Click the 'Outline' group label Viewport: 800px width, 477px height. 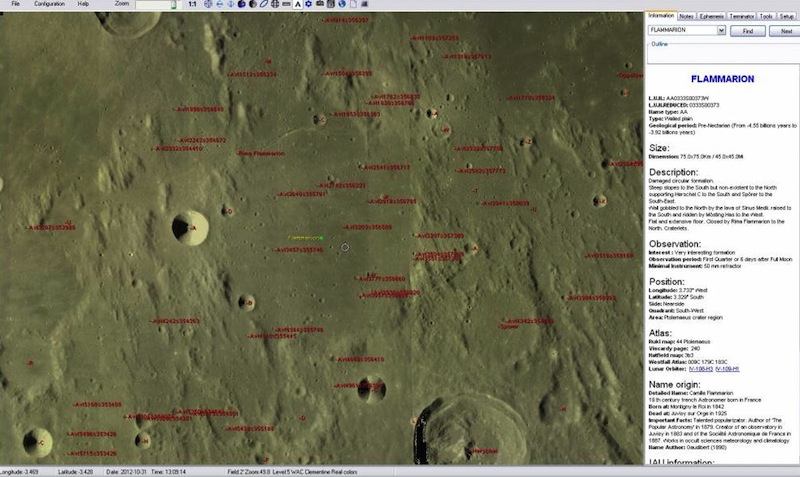(x=659, y=44)
